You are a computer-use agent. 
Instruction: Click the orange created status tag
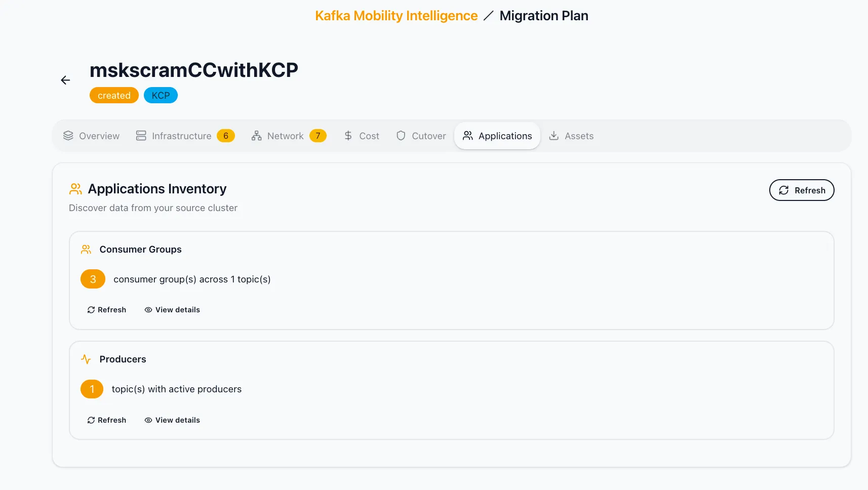(x=114, y=95)
